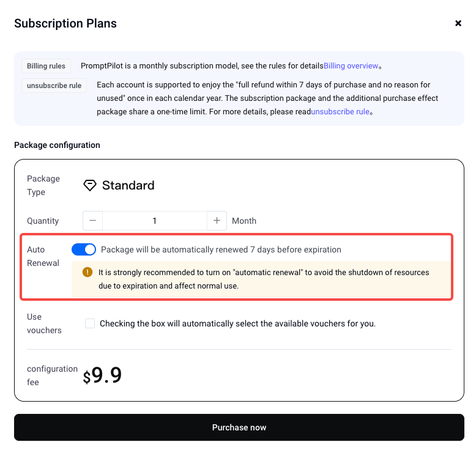The image size is (476, 453).
Task: Select the Standard package name
Action: click(x=128, y=185)
